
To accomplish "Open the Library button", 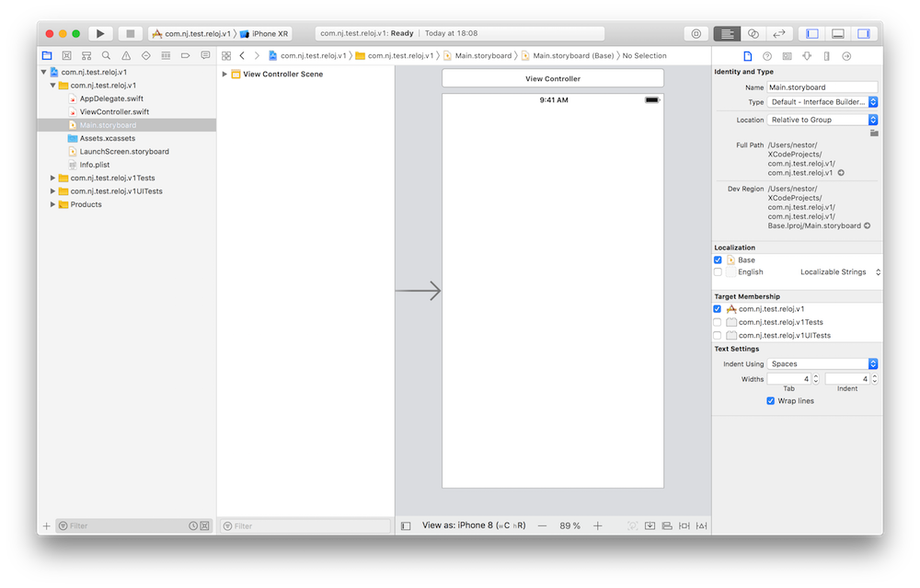I will point(696,34).
